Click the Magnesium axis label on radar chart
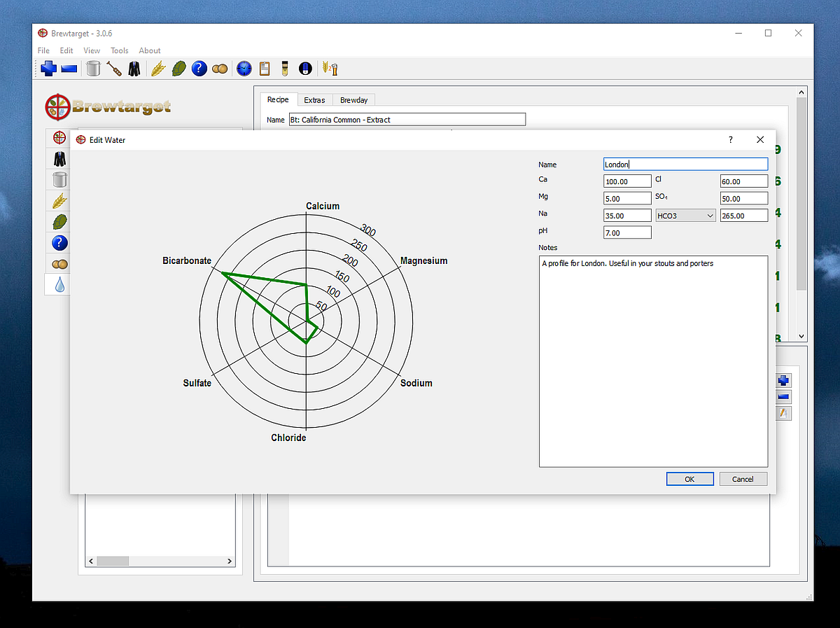This screenshot has height=628, width=840. tap(423, 260)
